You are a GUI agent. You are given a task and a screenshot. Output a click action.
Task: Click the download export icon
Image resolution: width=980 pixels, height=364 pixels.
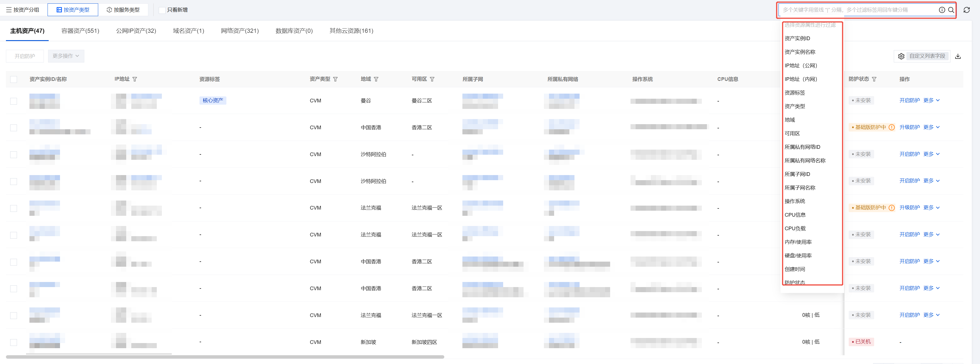[x=958, y=56]
